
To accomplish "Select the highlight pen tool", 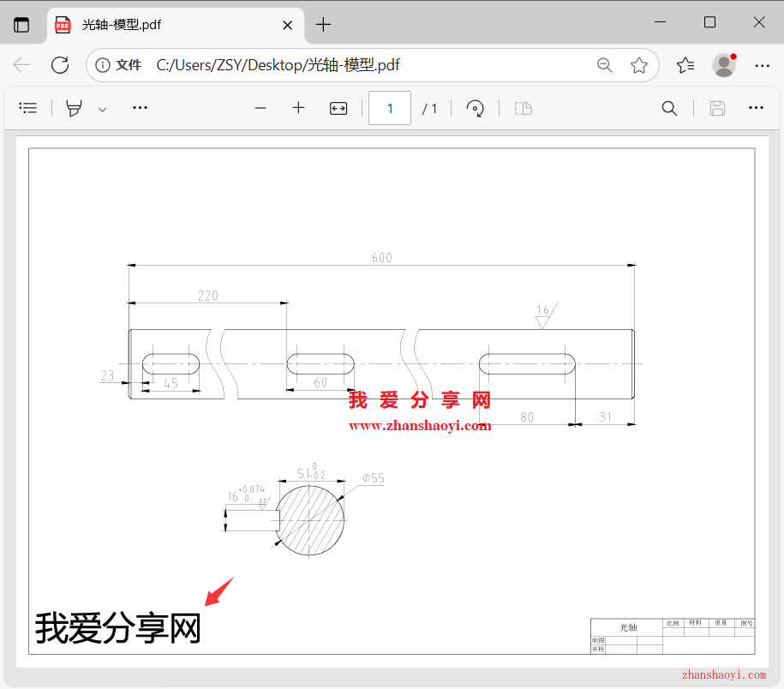I will point(75,108).
